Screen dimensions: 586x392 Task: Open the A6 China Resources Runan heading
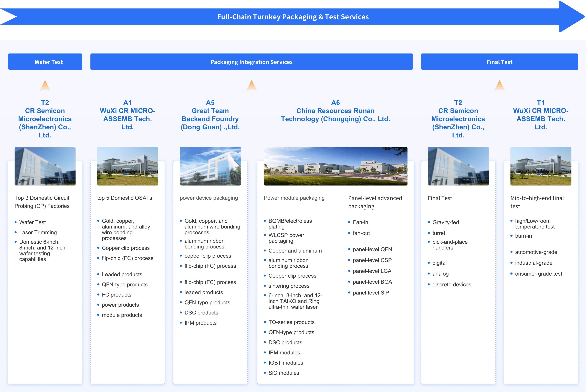tap(335, 111)
